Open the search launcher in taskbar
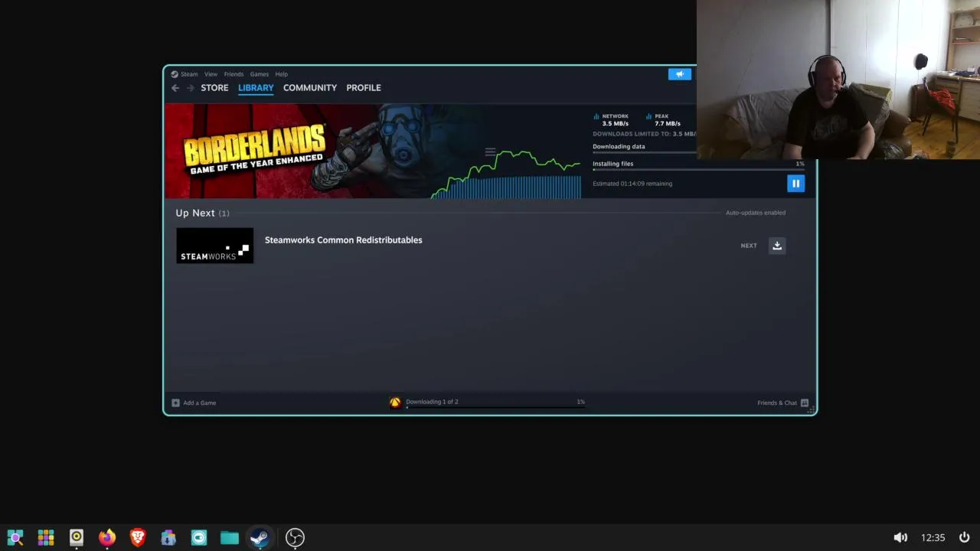980x551 pixels. click(x=15, y=538)
